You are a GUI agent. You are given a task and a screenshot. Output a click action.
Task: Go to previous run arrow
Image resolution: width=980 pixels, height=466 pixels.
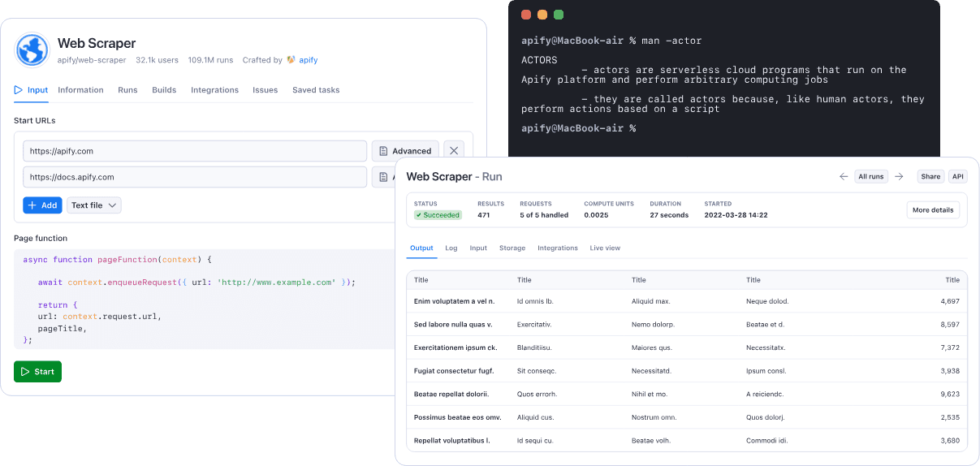click(x=844, y=176)
